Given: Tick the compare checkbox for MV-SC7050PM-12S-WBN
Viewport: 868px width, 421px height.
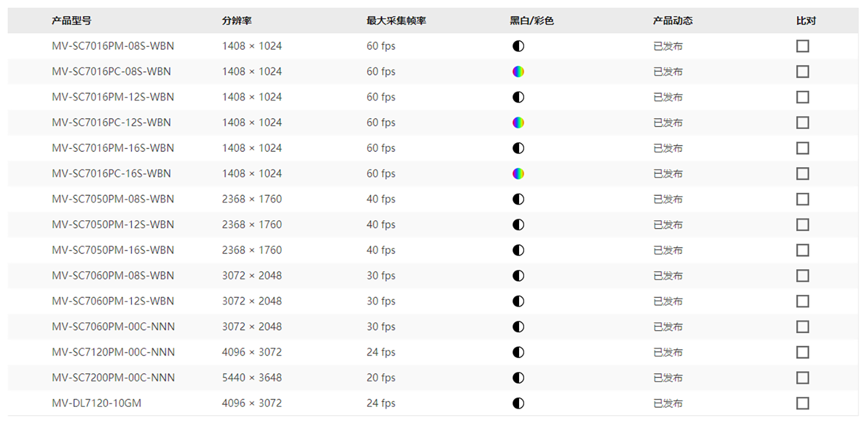Looking at the screenshot, I should 802,225.
